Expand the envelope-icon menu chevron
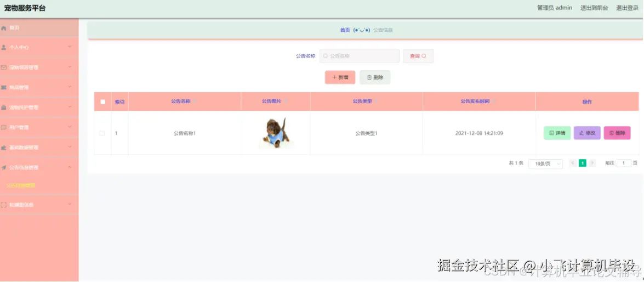Screen dimensions: 644x282 70,67
